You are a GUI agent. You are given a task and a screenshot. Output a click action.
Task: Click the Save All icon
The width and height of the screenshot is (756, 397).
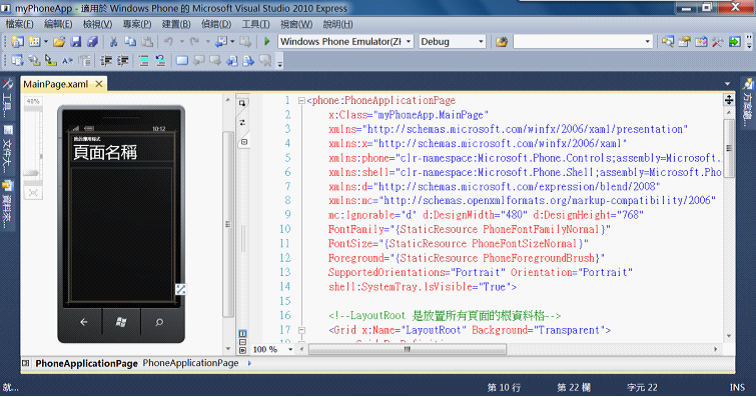92,42
